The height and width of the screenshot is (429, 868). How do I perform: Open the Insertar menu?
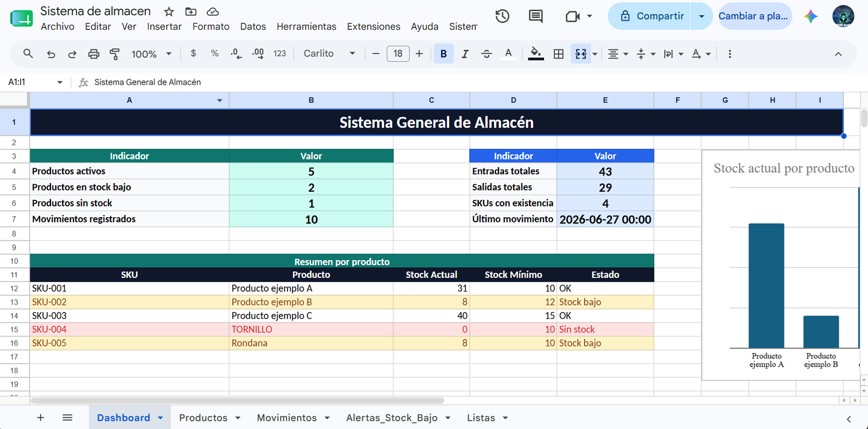tap(164, 26)
